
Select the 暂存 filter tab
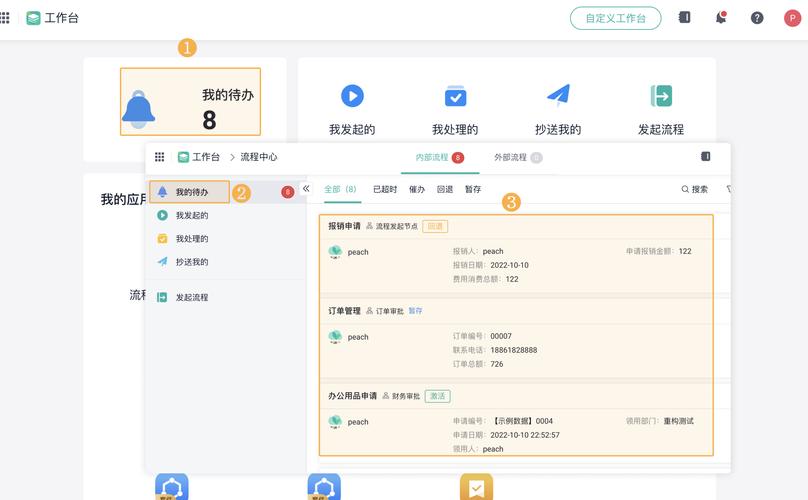473,189
